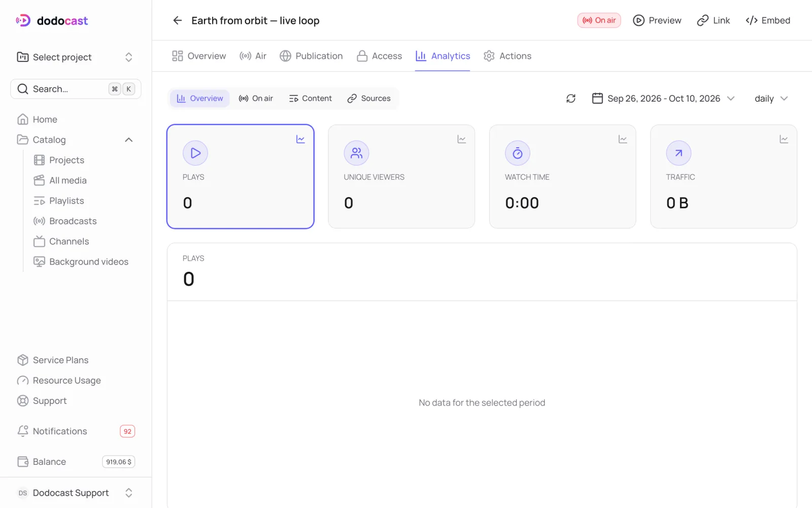The image size is (812, 508).
Task: Click the Background videos monitor icon
Action: tap(39, 262)
